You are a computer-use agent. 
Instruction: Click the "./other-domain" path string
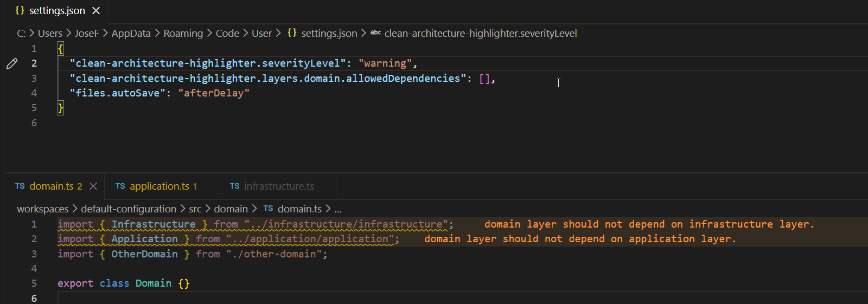point(274,254)
